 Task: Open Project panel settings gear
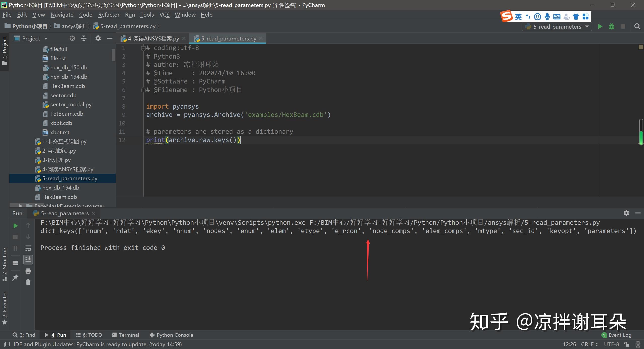pos(98,38)
